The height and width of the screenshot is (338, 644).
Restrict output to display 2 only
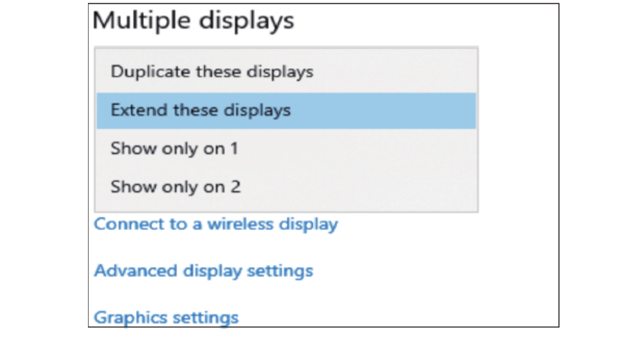(175, 187)
